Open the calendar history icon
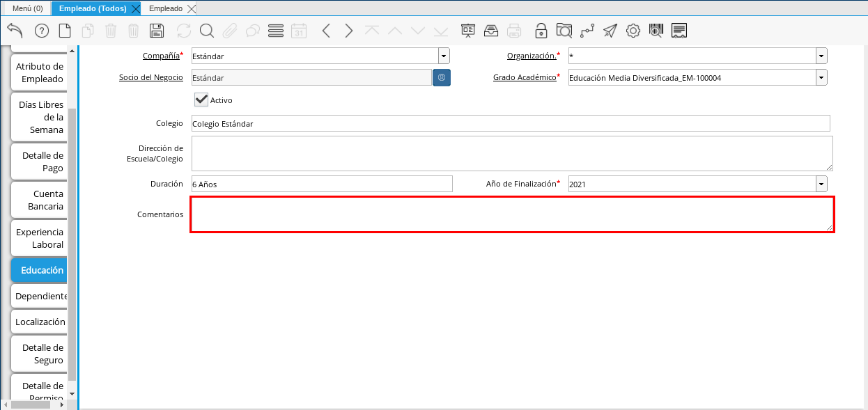This screenshot has width=868, height=410. (x=299, y=31)
